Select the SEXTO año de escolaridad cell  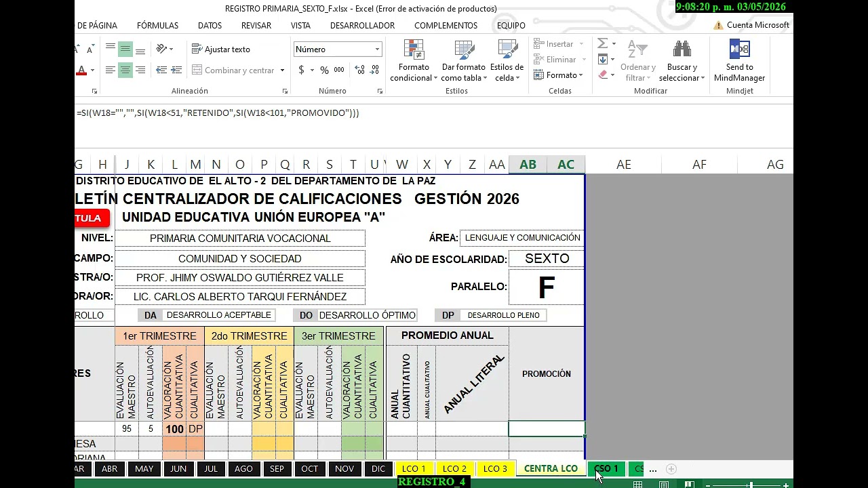click(x=547, y=258)
